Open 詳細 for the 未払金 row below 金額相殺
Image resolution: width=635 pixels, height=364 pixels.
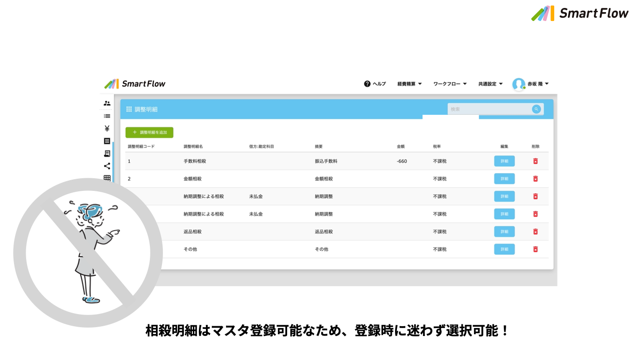[x=504, y=196]
